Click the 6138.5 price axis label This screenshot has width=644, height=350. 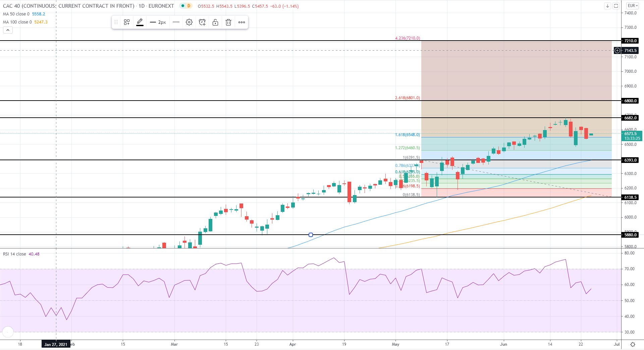coord(630,197)
